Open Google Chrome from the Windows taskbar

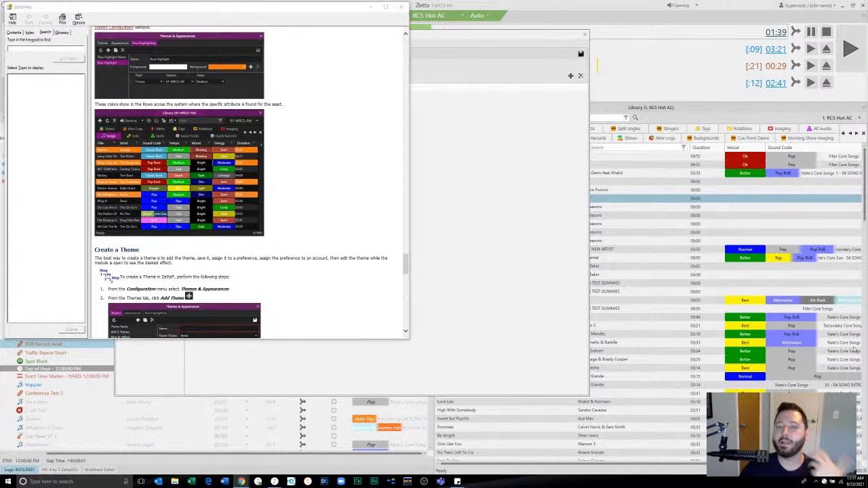[241, 481]
